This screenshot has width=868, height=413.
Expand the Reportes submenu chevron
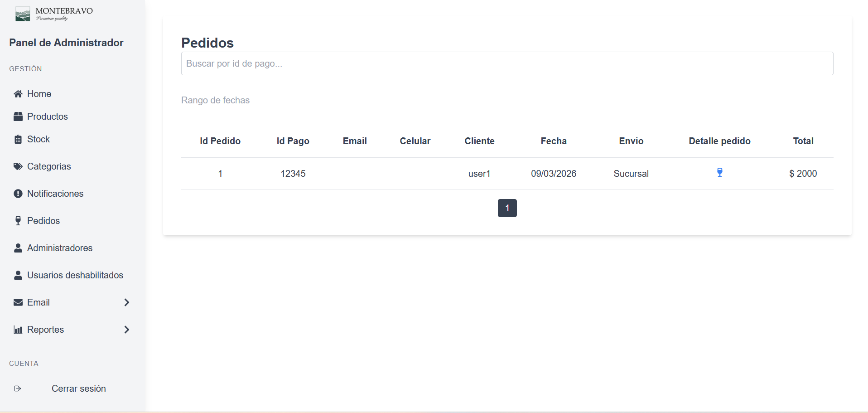(x=127, y=330)
